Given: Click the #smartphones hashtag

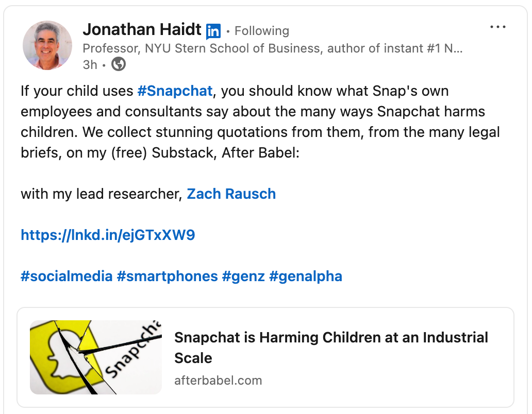Looking at the screenshot, I should click(167, 276).
